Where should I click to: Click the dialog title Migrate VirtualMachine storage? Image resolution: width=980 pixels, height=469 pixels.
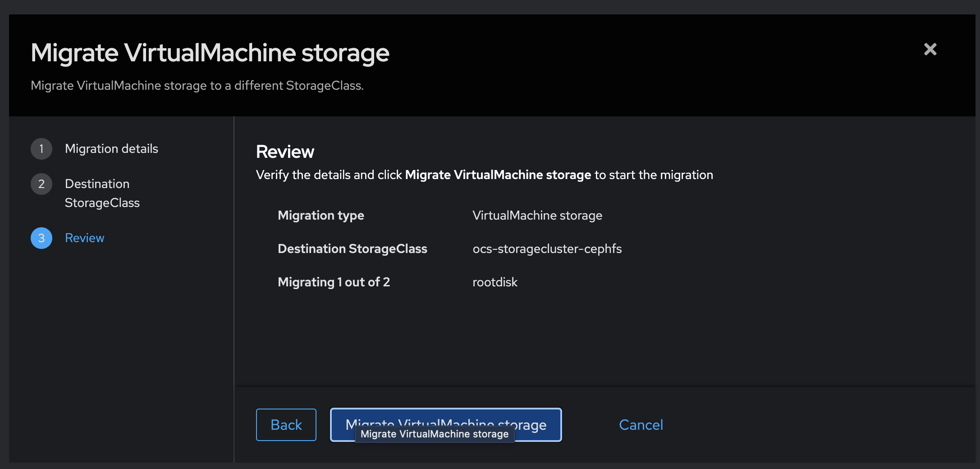click(210, 53)
